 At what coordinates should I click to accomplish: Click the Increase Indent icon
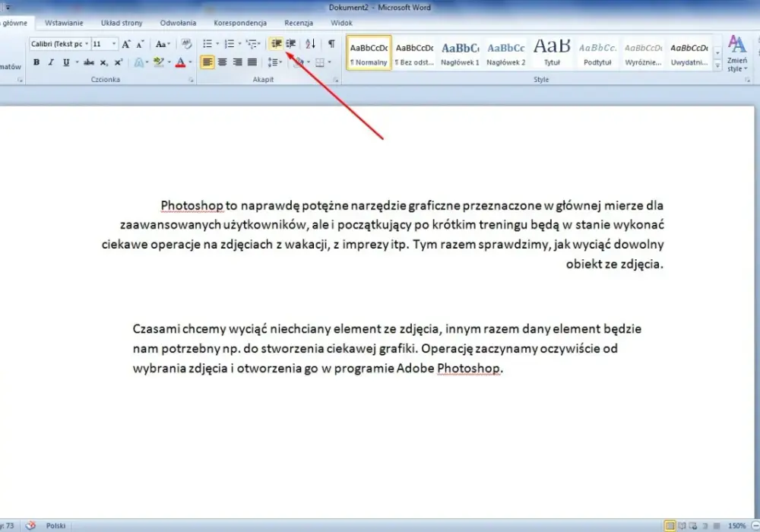tap(291, 44)
